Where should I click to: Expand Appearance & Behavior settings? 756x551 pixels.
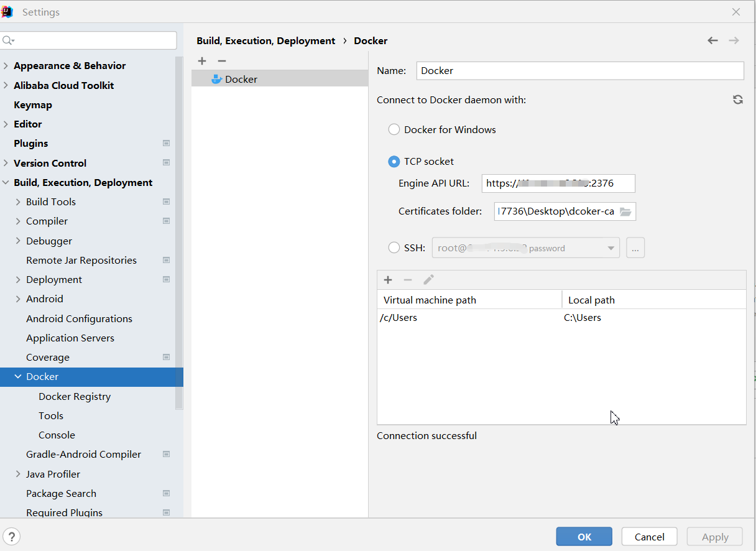tap(6, 66)
